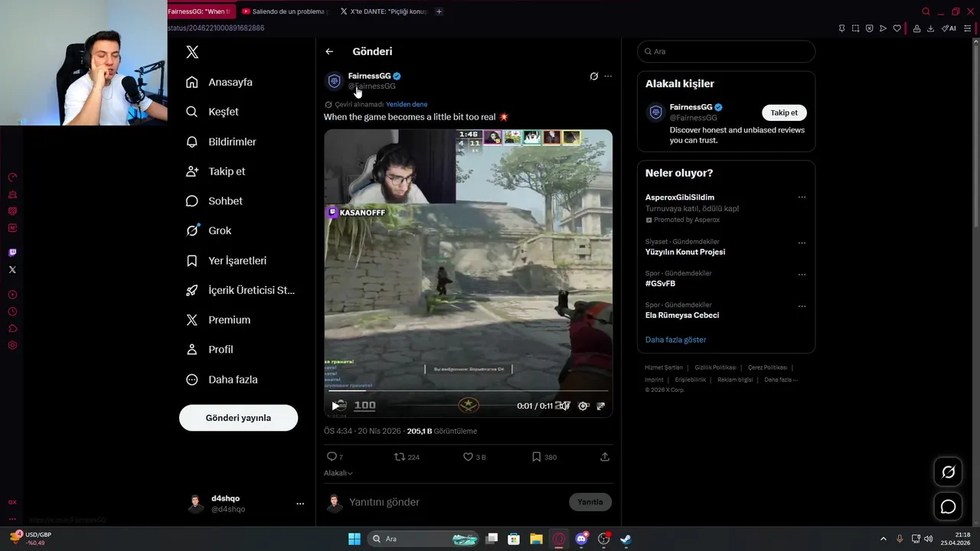Open options for Ela Rümeysa Cebeci trend

point(802,306)
